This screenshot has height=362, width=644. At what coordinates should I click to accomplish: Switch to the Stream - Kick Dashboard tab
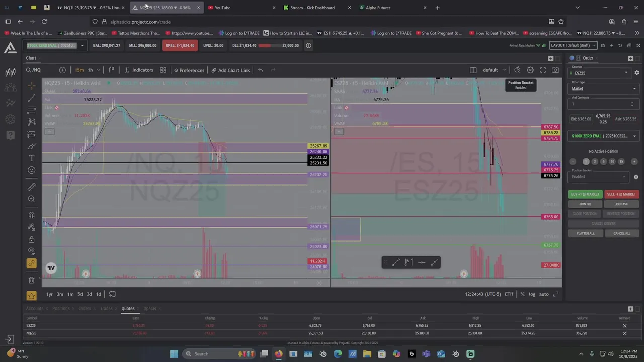316,8
